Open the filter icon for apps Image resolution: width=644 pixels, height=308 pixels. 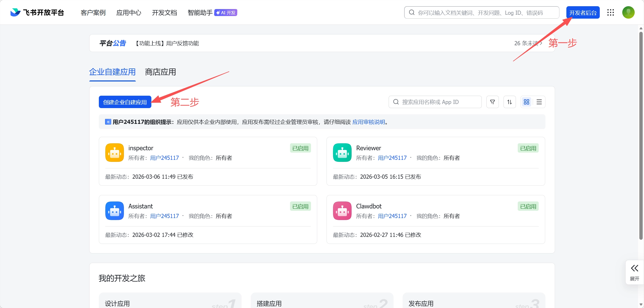(492, 102)
